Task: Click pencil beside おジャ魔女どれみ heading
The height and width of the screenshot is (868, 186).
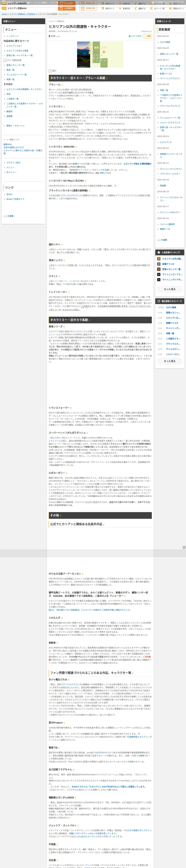Action: click(69, 680)
